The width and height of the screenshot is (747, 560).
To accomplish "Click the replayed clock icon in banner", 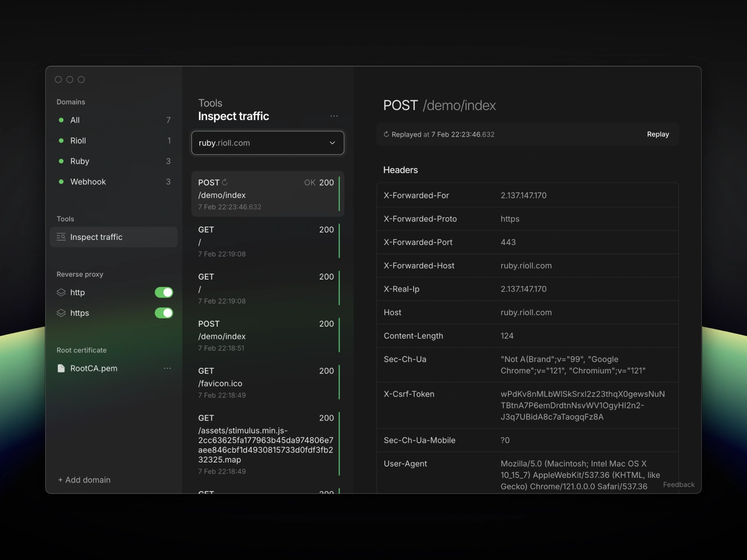I will [386, 134].
